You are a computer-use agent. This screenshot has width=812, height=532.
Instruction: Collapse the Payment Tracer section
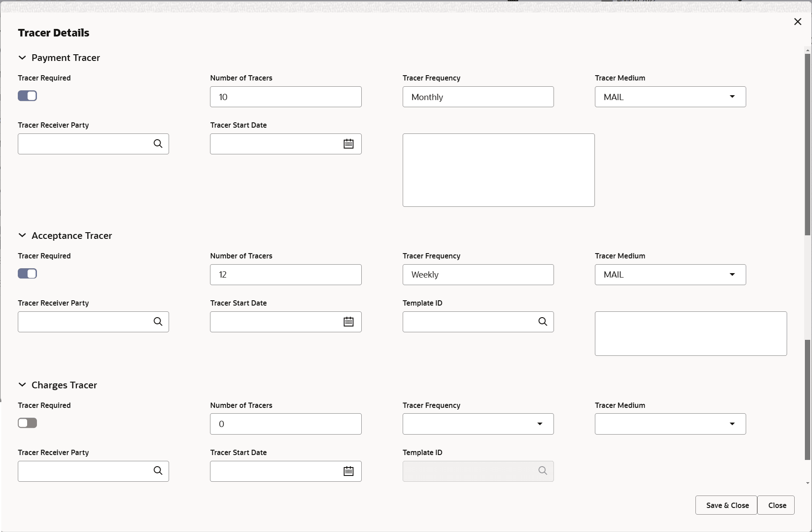pos(22,58)
